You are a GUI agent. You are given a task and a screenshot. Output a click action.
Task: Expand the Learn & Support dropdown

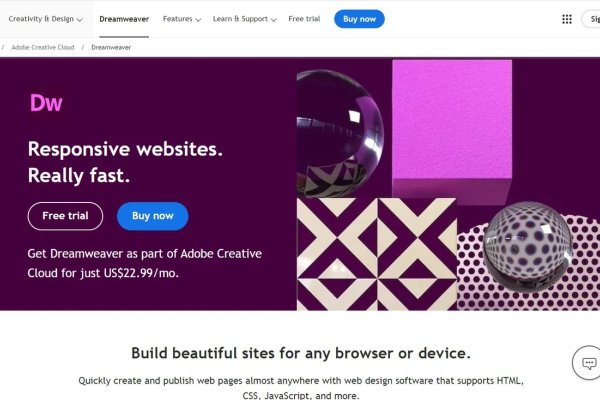[x=245, y=19]
